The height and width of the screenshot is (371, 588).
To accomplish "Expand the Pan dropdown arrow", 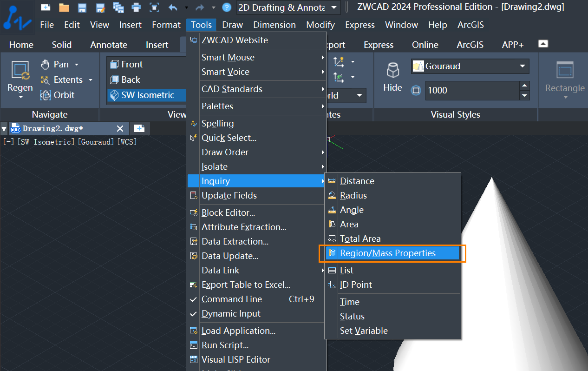I will 77,65.
